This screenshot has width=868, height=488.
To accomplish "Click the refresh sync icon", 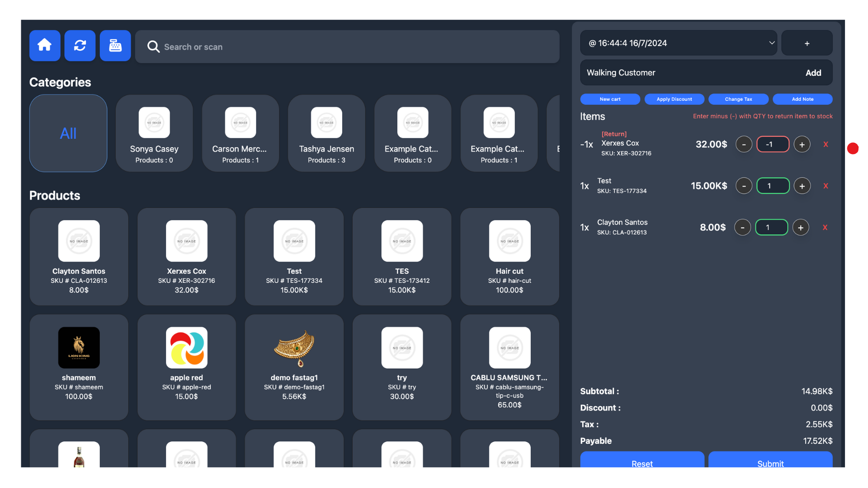I will click(x=80, y=46).
